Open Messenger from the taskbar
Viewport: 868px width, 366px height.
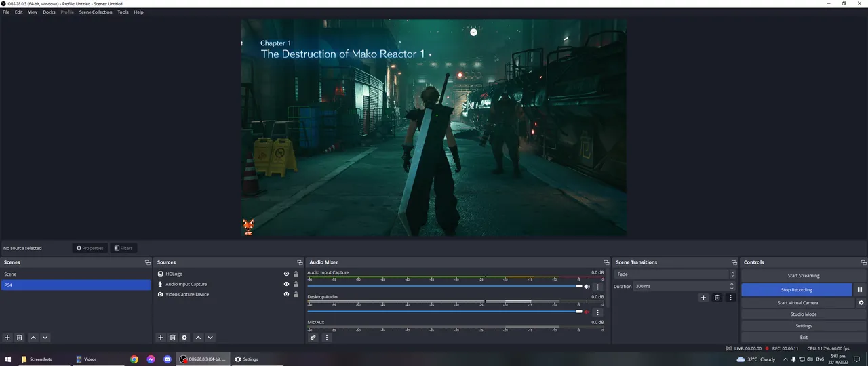[151, 359]
